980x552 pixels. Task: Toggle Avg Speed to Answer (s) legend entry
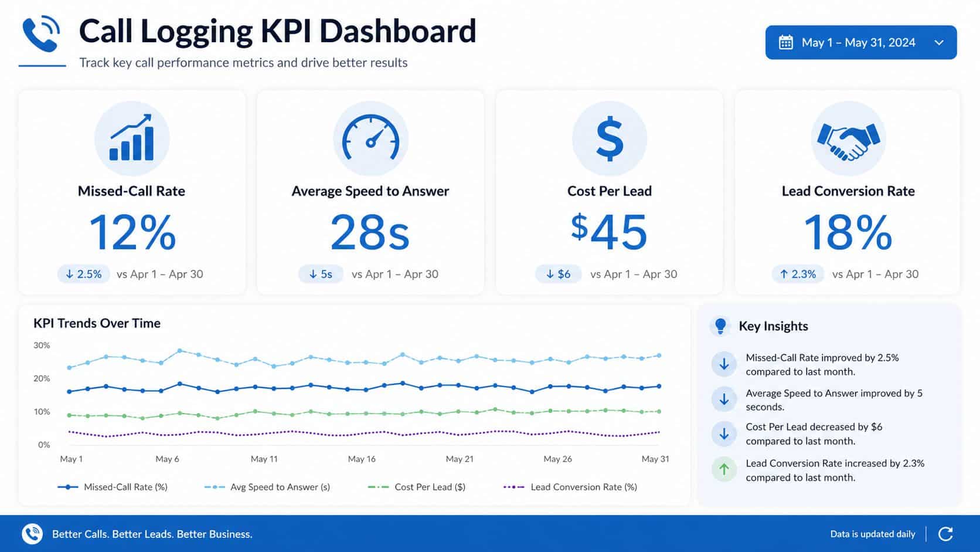pos(267,487)
